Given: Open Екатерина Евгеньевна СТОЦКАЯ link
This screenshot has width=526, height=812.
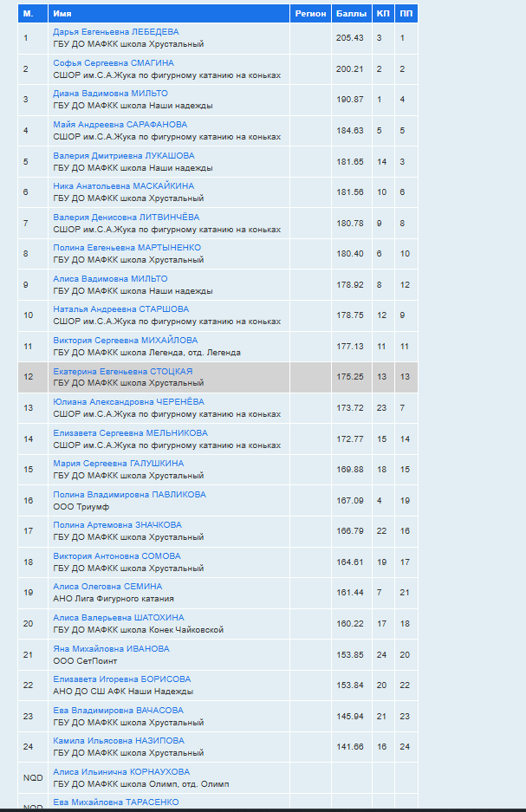Looking at the screenshot, I should coord(123,372).
